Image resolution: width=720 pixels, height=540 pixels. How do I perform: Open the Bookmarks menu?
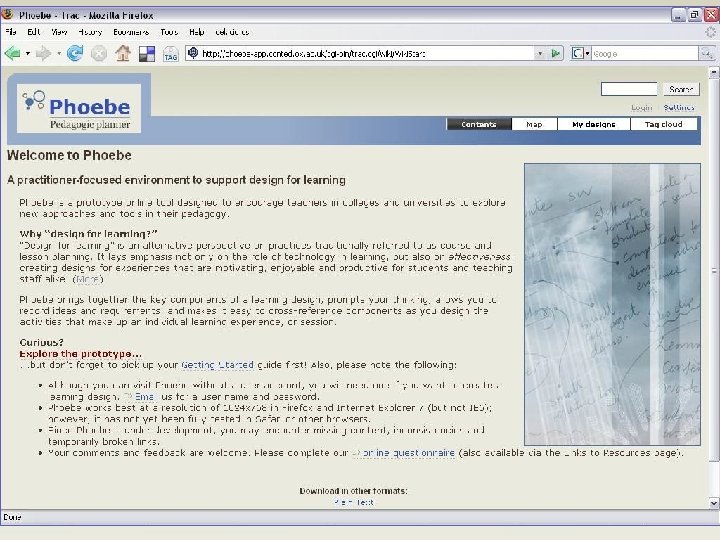(131, 32)
